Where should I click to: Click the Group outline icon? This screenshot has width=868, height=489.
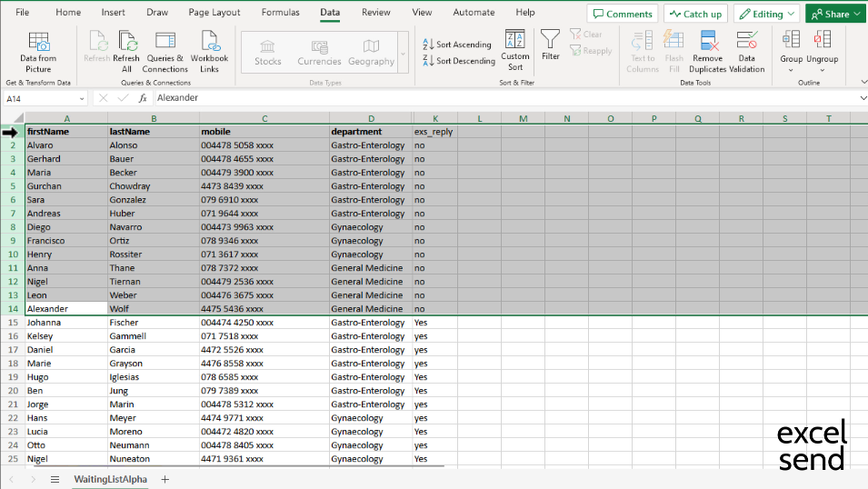coord(791,40)
